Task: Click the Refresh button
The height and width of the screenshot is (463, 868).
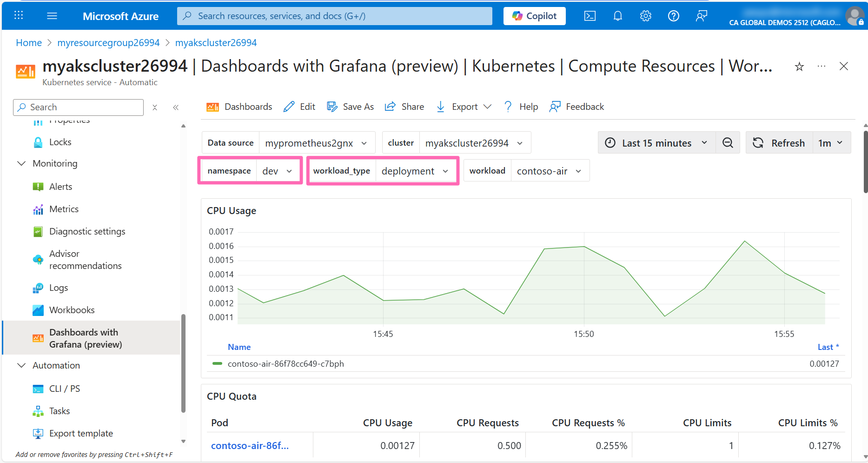Action: 779,143
